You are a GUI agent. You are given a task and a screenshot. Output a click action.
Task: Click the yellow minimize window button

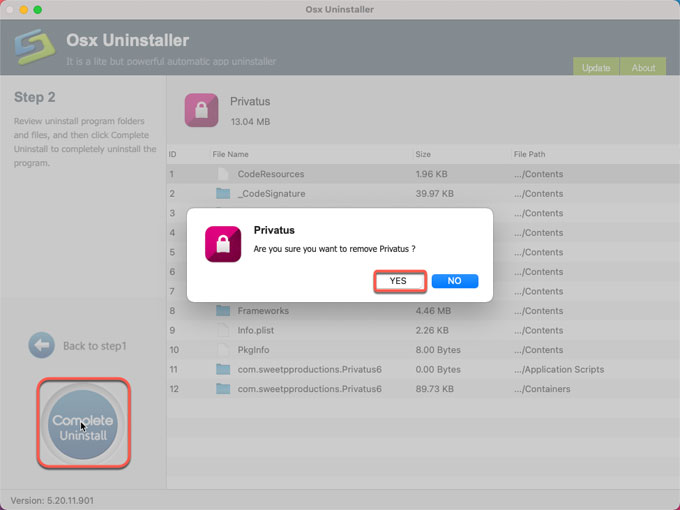(x=23, y=10)
